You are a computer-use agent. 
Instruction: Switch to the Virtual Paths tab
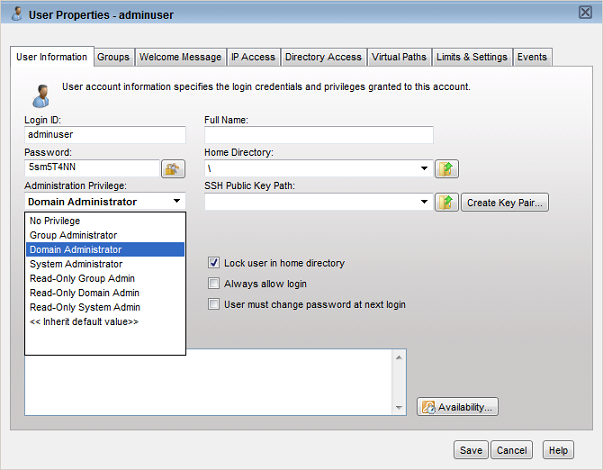click(x=399, y=57)
